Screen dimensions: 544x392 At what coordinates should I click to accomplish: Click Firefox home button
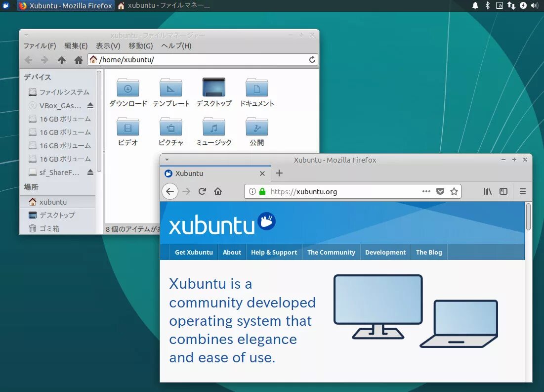coord(218,191)
